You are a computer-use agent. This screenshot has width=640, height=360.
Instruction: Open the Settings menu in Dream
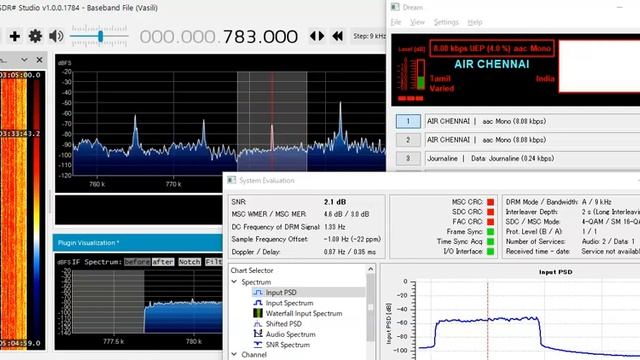(446, 22)
